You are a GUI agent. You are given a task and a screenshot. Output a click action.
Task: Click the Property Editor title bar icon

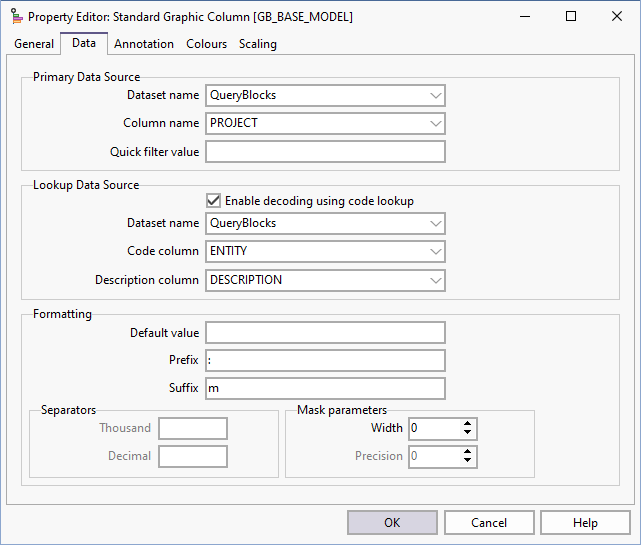(x=16, y=17)
